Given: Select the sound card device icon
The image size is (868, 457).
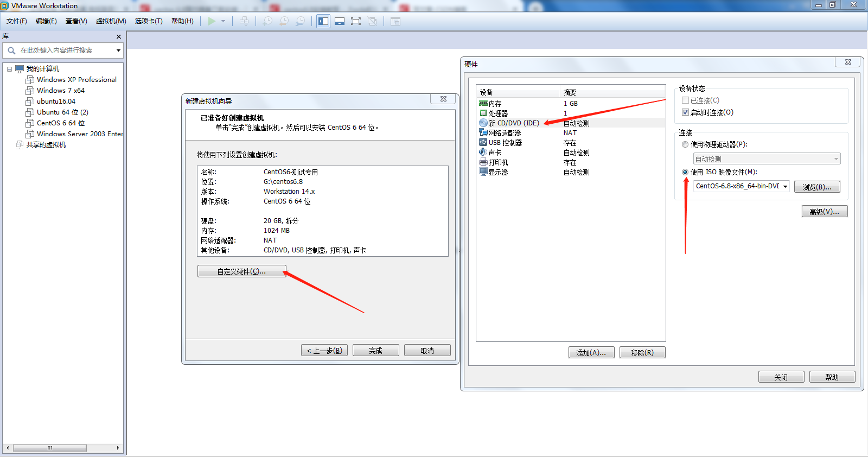Looking at the screenshot, I should pos(483,152).
